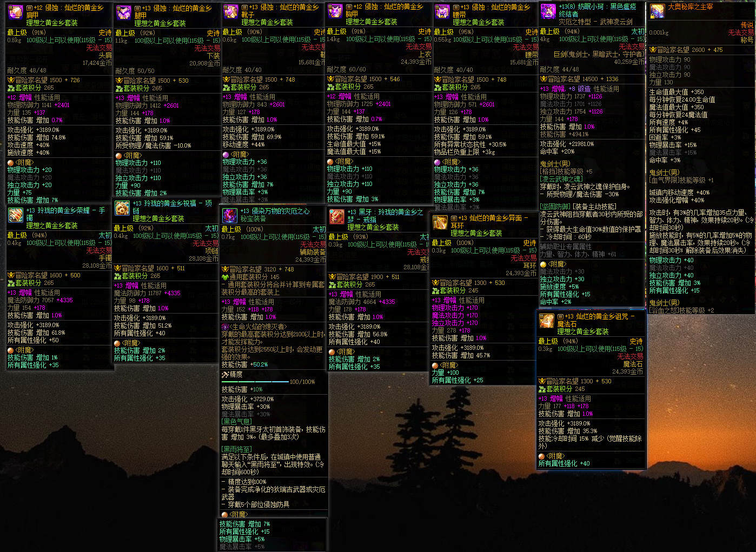Click fame icon beside 冒险家名望 2600 + 475

tap(653, 50)
